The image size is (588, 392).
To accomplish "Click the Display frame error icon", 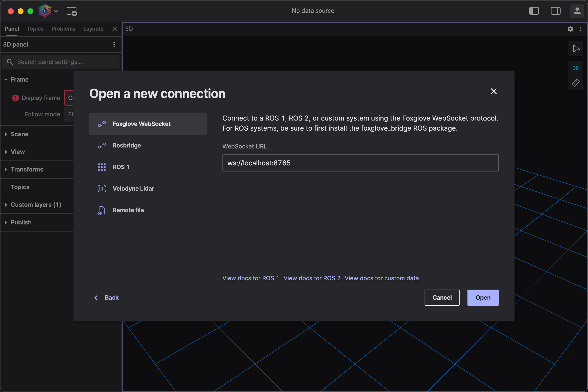I will point(15,98).
